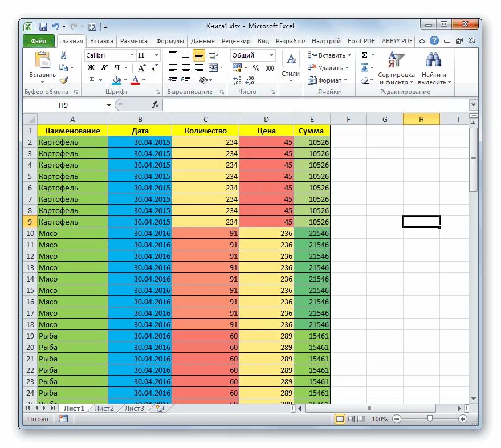Cut the selection with the scissors icon

(64, 56)
